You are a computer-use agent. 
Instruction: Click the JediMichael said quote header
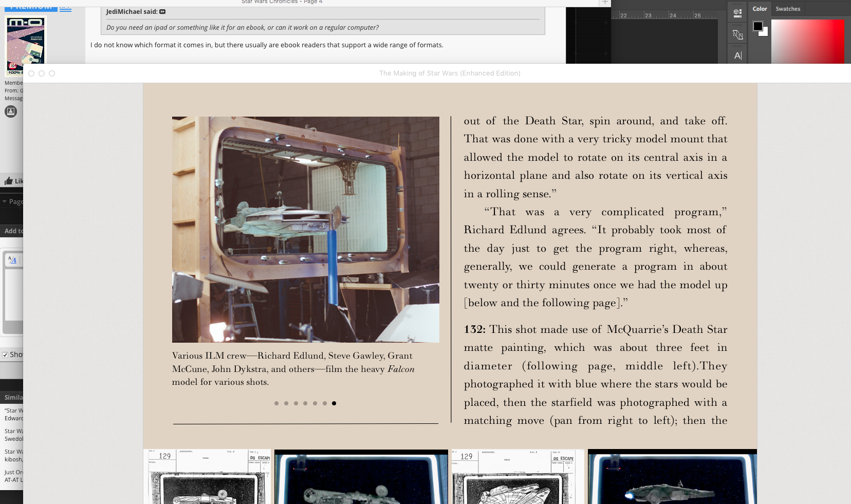(x=132, y=12)
